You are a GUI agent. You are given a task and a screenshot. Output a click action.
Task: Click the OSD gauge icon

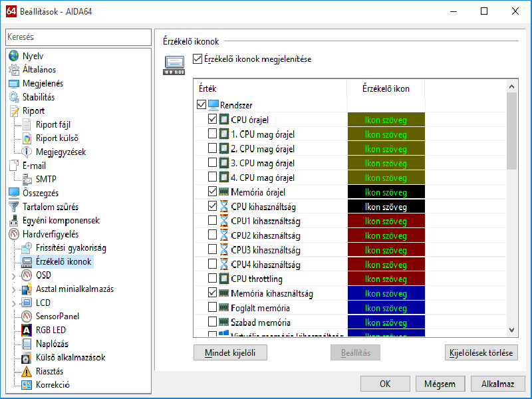27,275
